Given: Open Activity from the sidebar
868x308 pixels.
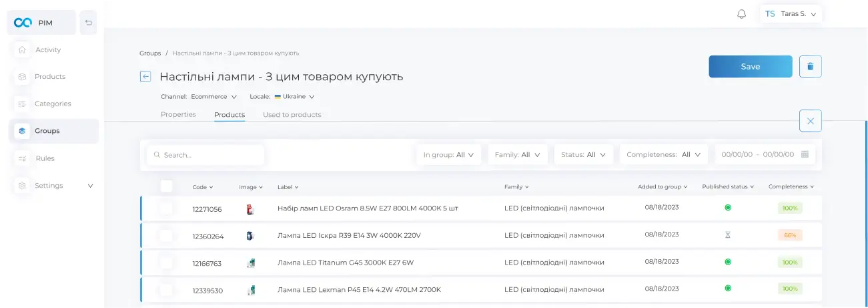Looking at the screenshot, I should click(x=48, y=50).
